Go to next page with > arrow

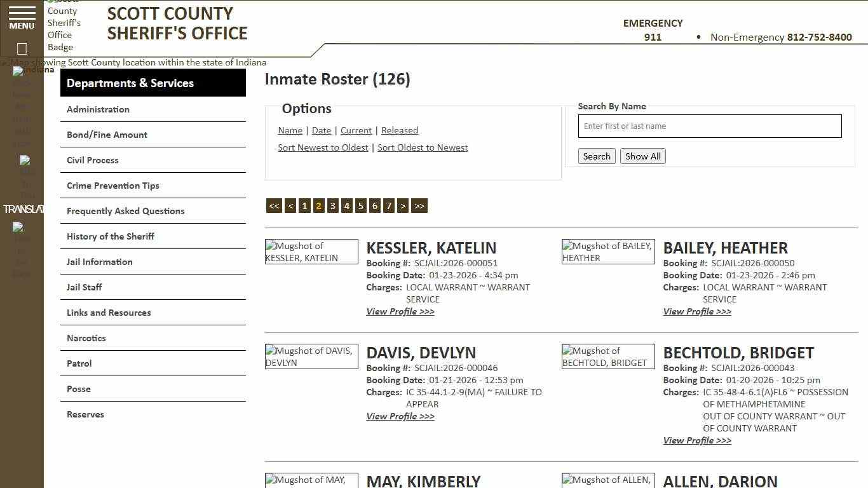[x=403, y=205]
